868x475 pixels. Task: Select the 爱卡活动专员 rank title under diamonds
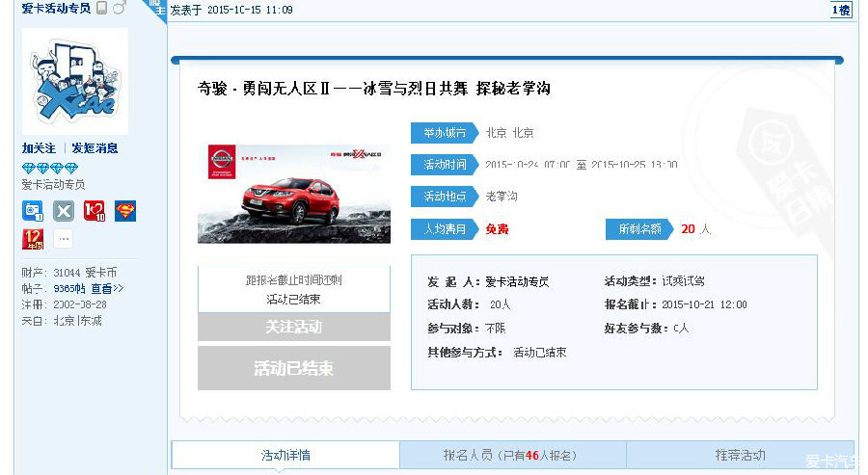click(53, 185)
